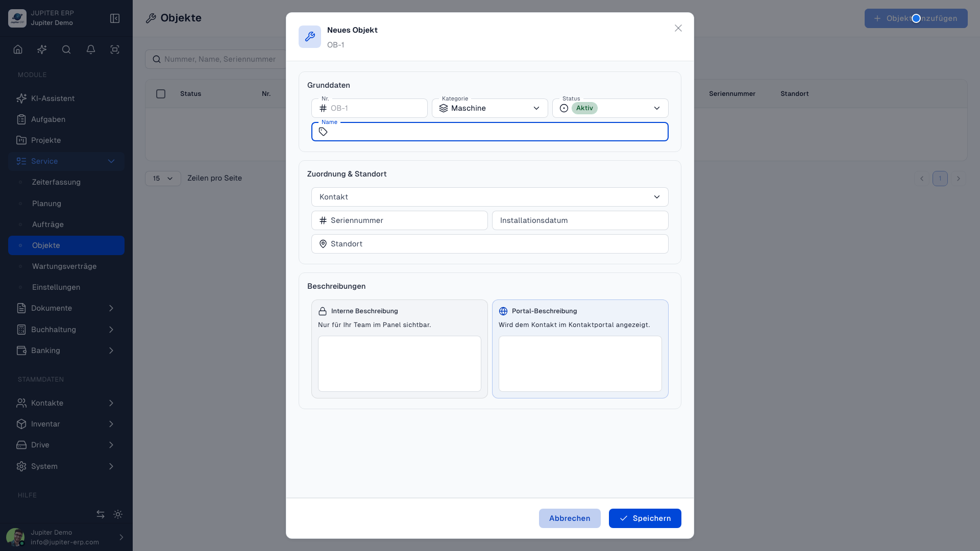
Task: Close the Neues Objekt dialog
Action: pos(678,28)
